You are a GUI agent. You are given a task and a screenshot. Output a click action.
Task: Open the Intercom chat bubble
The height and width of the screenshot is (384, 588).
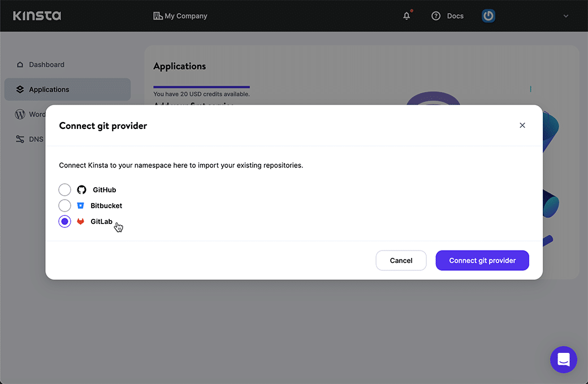pyautogui.click(x=563, y=360)
